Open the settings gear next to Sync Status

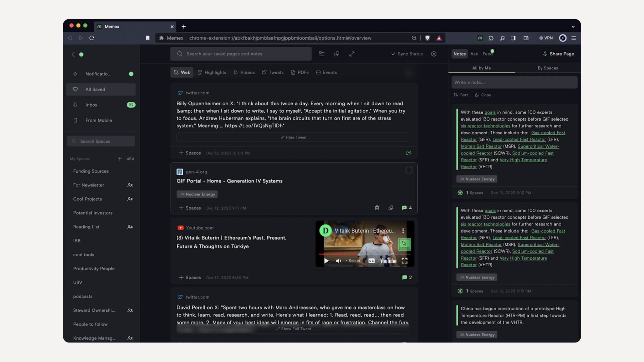[434, 54]
